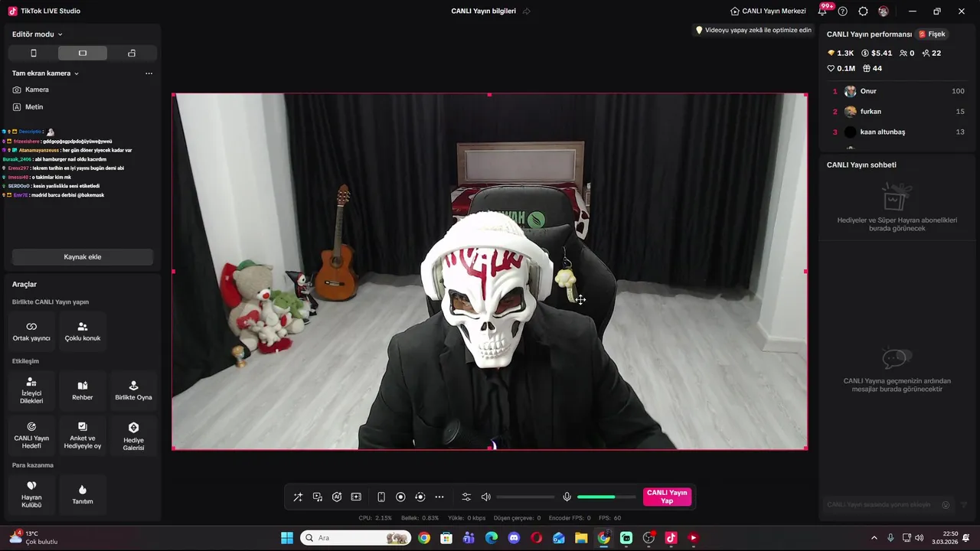Image resolution: width=980 pixels, height=551 pixels.
Task: Open the Tanıtım tool
Action: (x=83, y=494)
